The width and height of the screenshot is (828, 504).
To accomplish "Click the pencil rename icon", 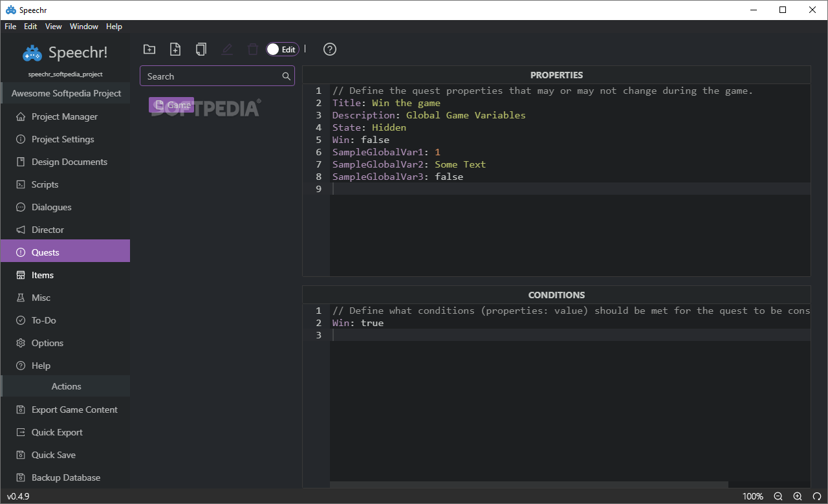I will (227, 49).
